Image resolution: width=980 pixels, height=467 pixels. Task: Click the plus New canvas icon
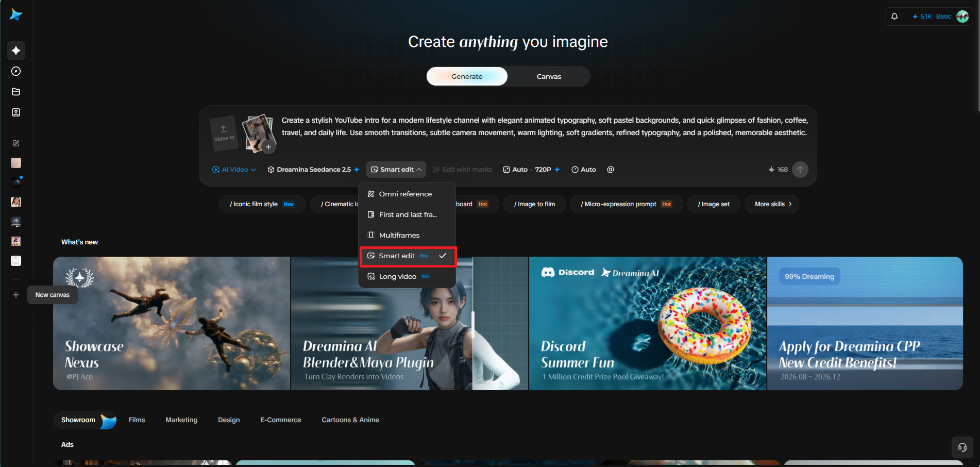(x=16, y=295)
